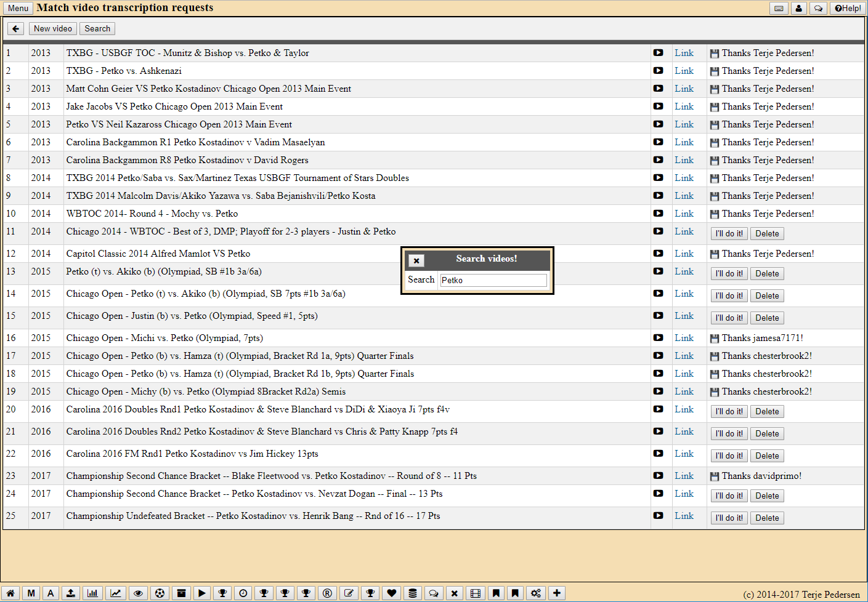Screen dimensions: 868x602
Task: Click the play triangle icon in bottom bar
Action: tap(201, 593)
